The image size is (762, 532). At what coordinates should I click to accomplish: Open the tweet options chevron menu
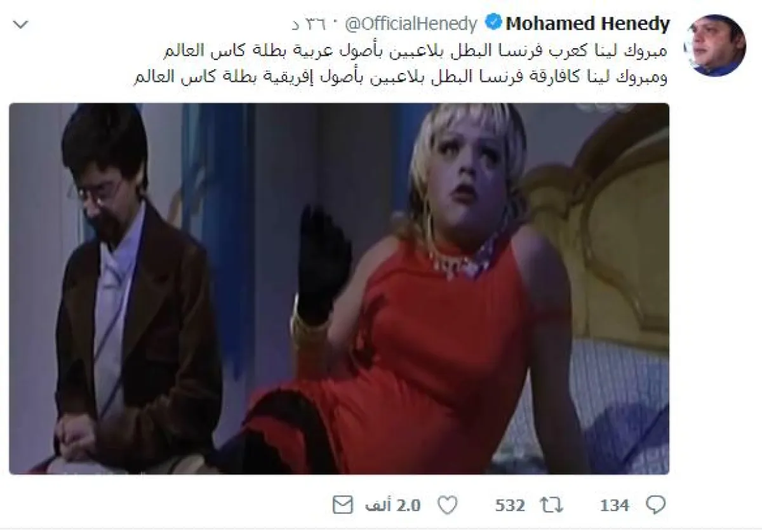pos(21,25)
